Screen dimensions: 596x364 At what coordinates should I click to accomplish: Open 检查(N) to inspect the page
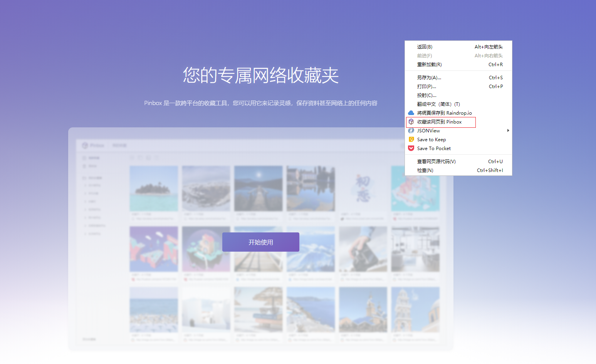[x=425, y=170]
